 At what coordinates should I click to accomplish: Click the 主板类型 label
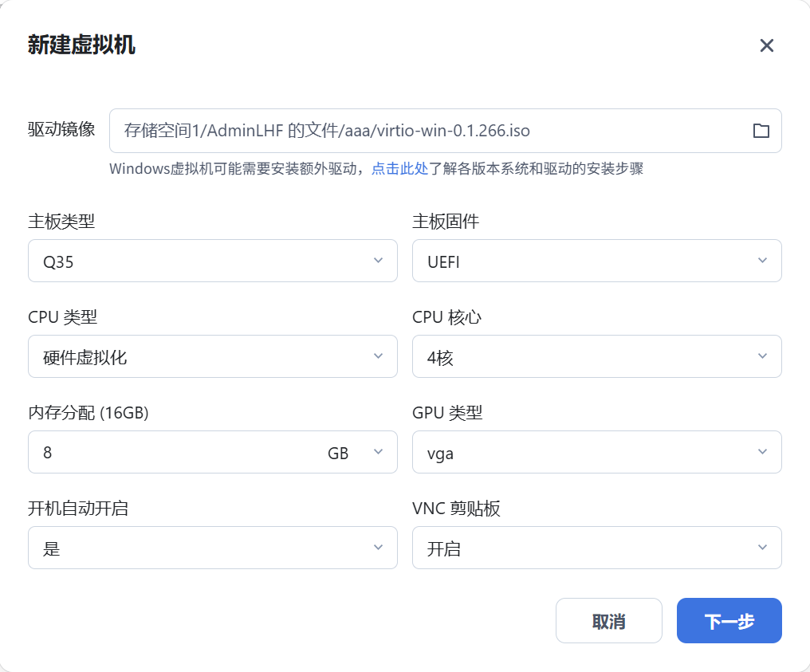[61, 222]
